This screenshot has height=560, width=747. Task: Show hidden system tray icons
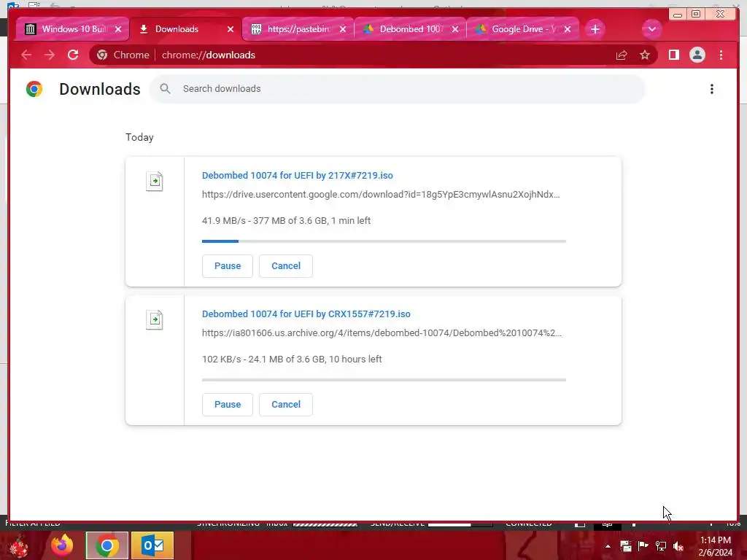pos(608,546)
